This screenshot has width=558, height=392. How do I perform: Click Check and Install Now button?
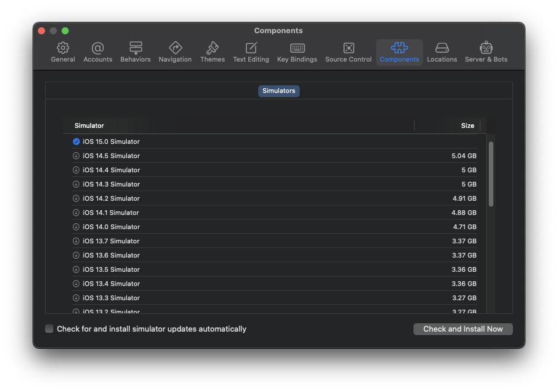point(463,329)
